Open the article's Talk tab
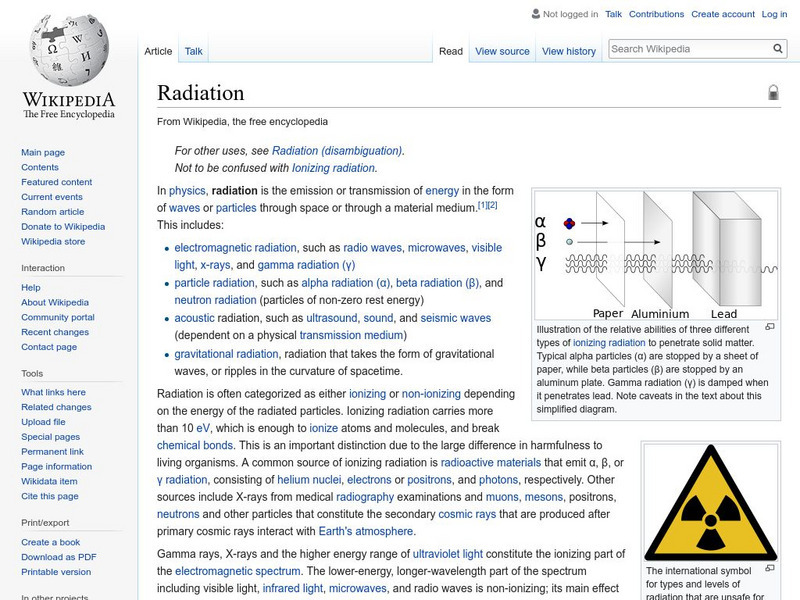 (x=193, y=51)
